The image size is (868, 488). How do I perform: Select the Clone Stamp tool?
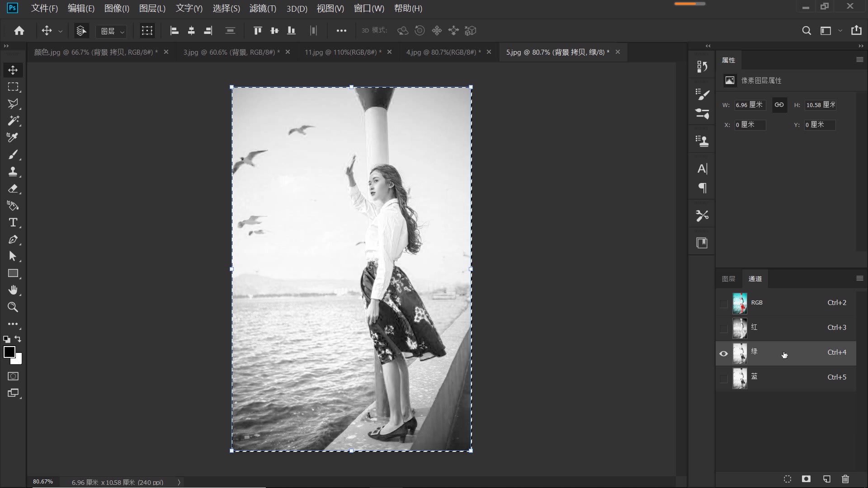tap(13, 172)
